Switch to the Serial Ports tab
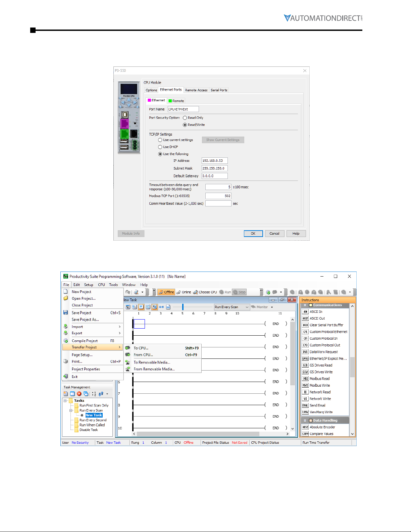This screenshot has height=532, width=411. click(x=219, y=90)
